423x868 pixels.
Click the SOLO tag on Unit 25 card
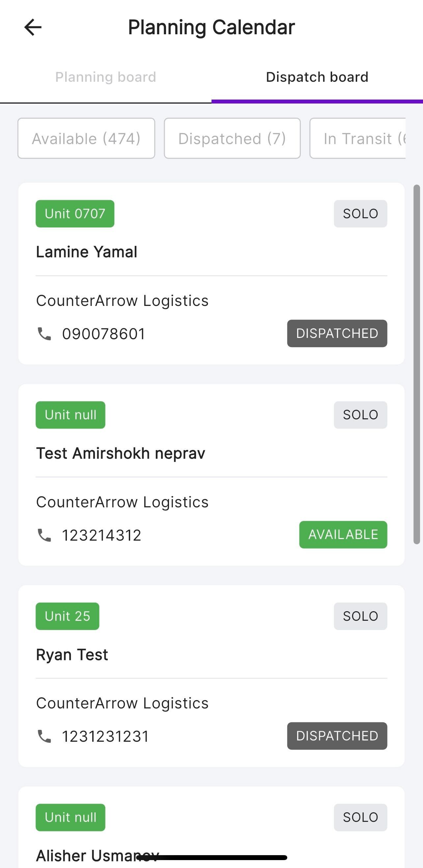(x=360, y=616)
